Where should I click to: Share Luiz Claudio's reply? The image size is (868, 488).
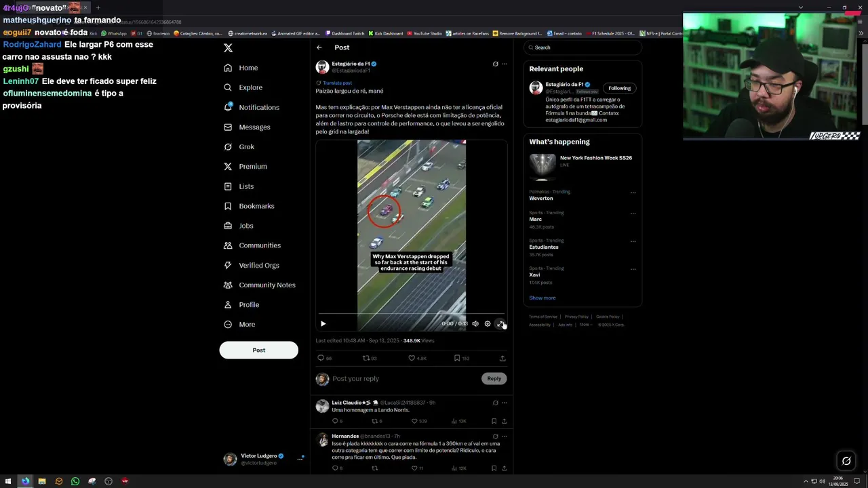point(504,421)
